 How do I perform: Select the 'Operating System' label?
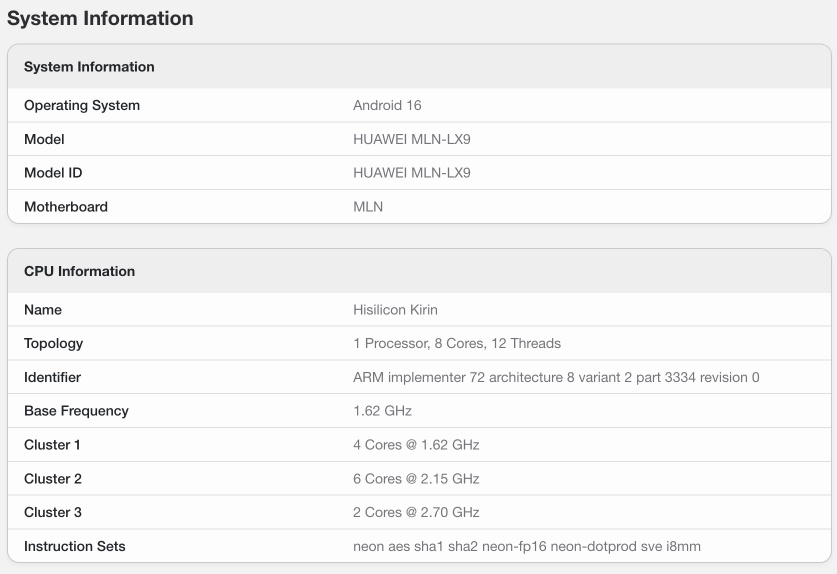coord(82,105)
